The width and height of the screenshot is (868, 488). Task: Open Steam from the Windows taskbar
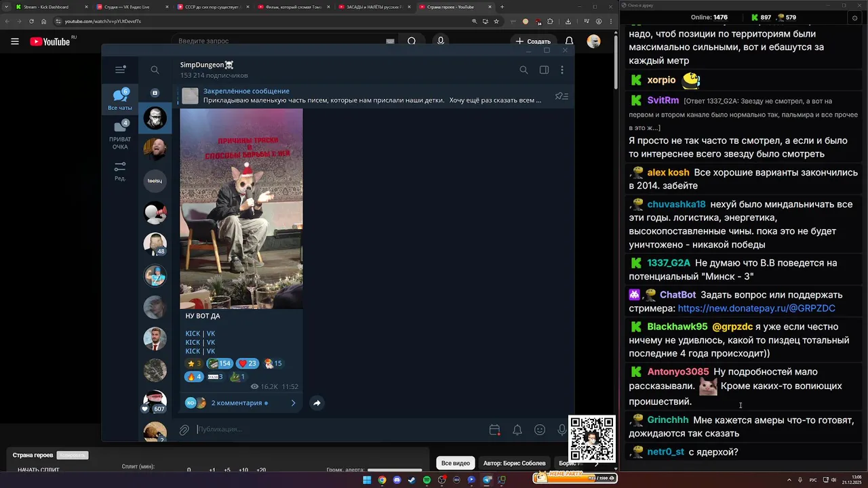(x=412, y=480)
